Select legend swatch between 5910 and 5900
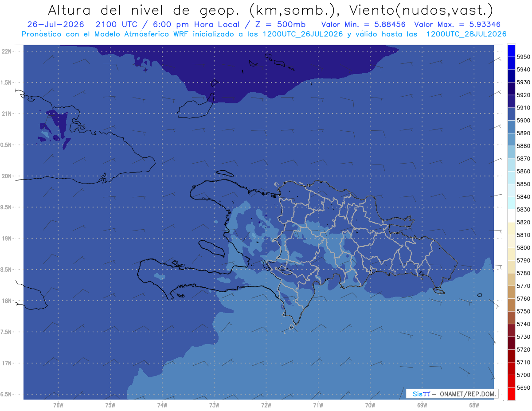Viewport: 532px width, 411px height. click(x=511, y=114)
